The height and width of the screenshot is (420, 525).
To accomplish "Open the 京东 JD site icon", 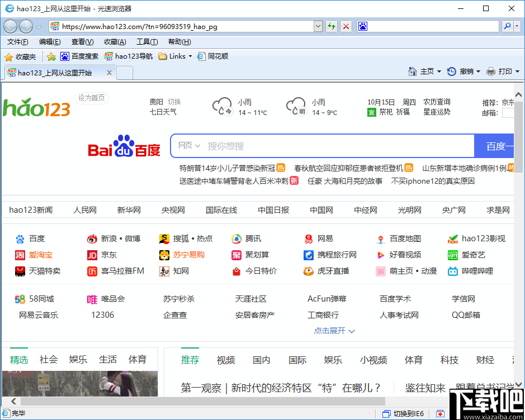I will click(92, 255).
